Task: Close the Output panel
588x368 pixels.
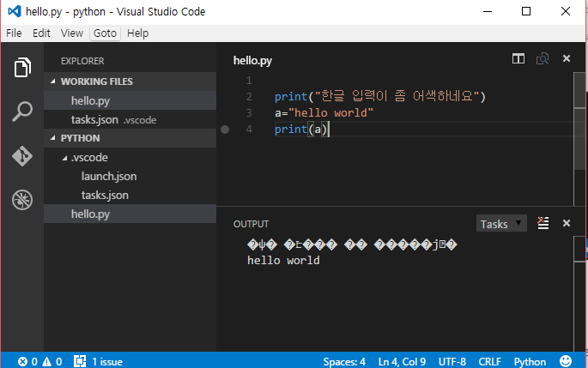Action: tap(566, 223)
